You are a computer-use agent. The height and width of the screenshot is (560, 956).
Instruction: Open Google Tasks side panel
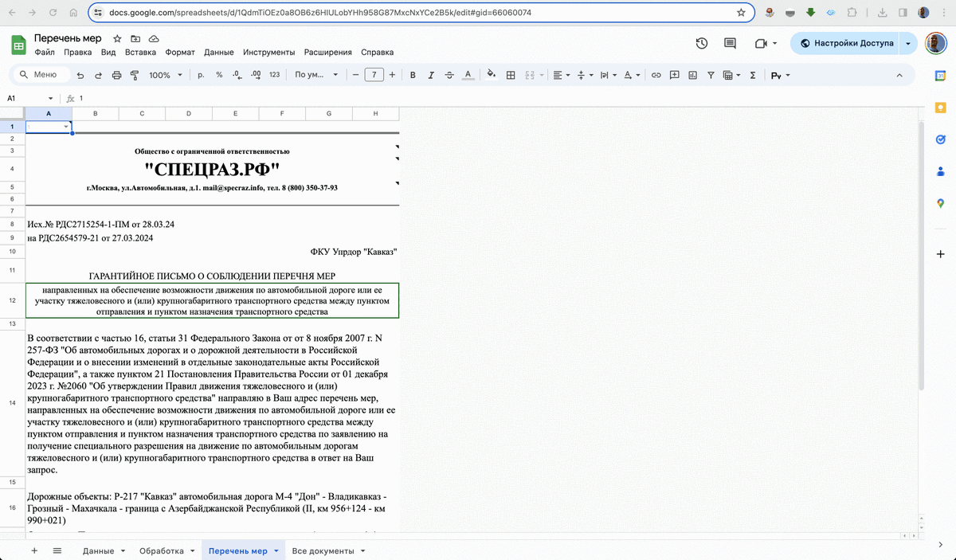tap(941, 139)
